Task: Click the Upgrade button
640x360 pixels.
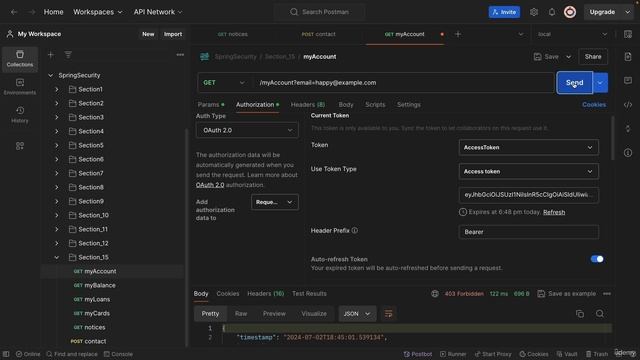Action: [x=602, y=12]
